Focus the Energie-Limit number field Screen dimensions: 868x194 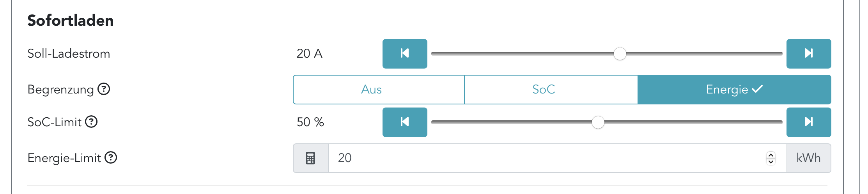(x=546, y=158)
